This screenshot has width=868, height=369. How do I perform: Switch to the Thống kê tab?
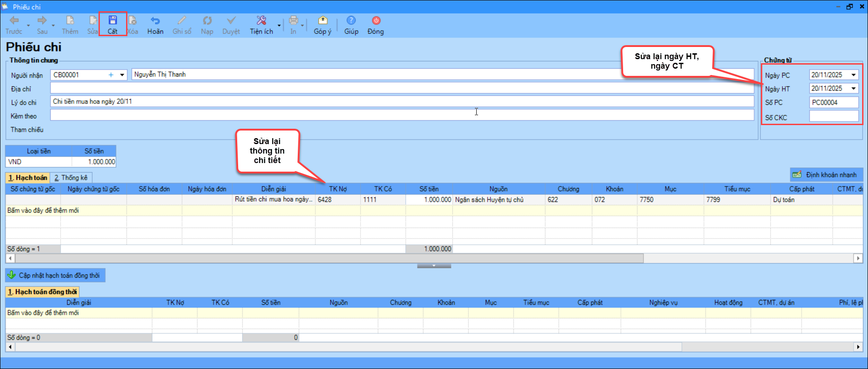[x=71, y=177]
